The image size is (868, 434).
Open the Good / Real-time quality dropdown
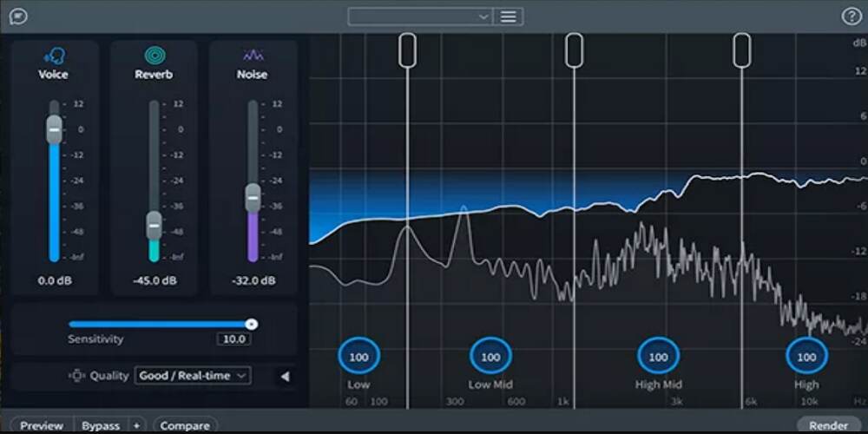click(193, 375)
